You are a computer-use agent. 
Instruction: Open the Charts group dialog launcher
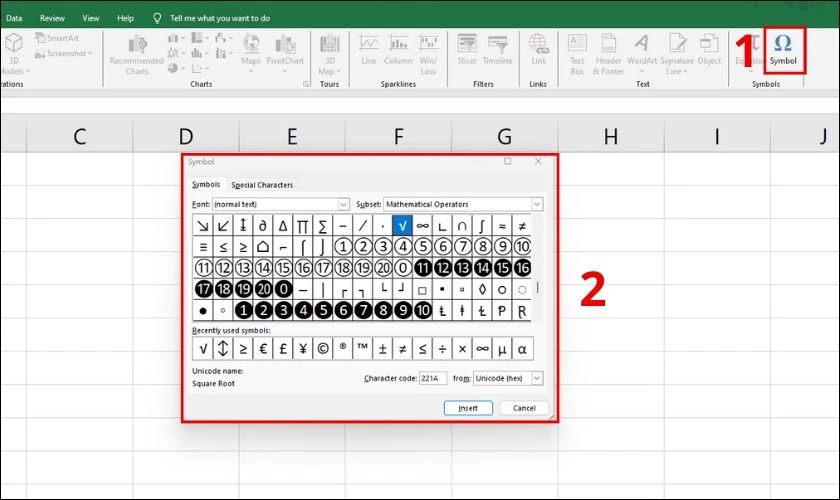tap(306, 84)
